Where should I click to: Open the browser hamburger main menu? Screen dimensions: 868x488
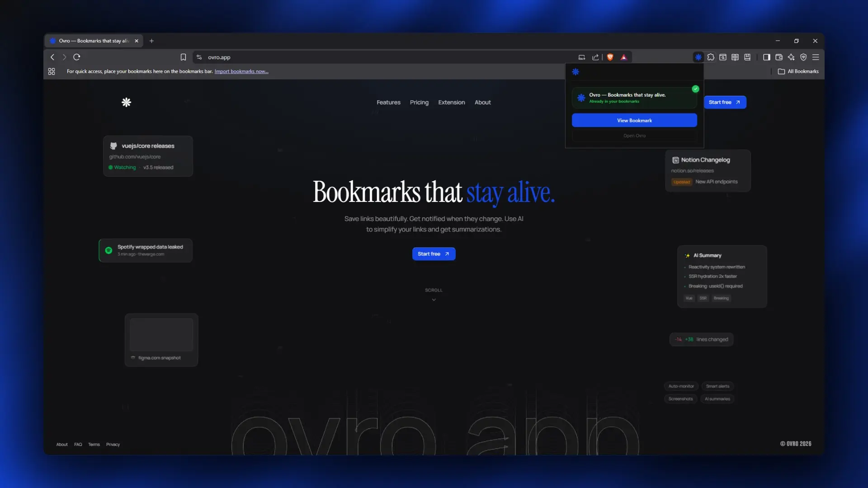[816, 57]
